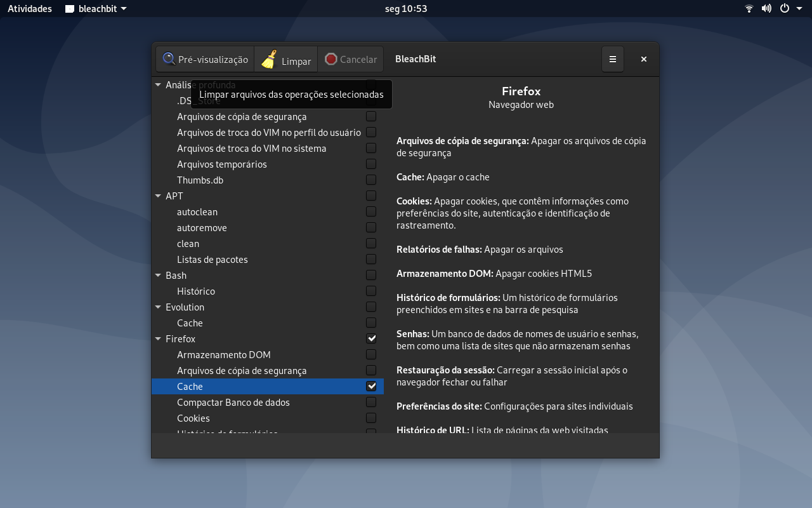Viewport: 812px width, 508px height.
Task: Collapse the APT tree group
Action: 158,196
